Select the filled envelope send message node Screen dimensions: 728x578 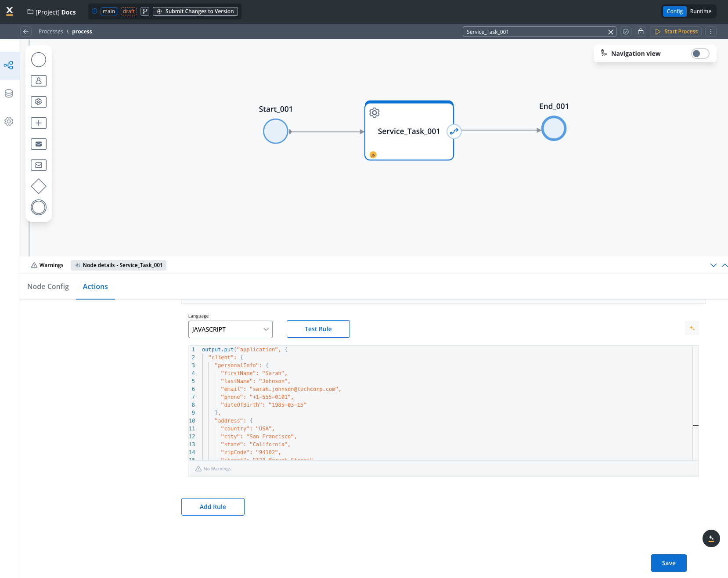(39, 144)
